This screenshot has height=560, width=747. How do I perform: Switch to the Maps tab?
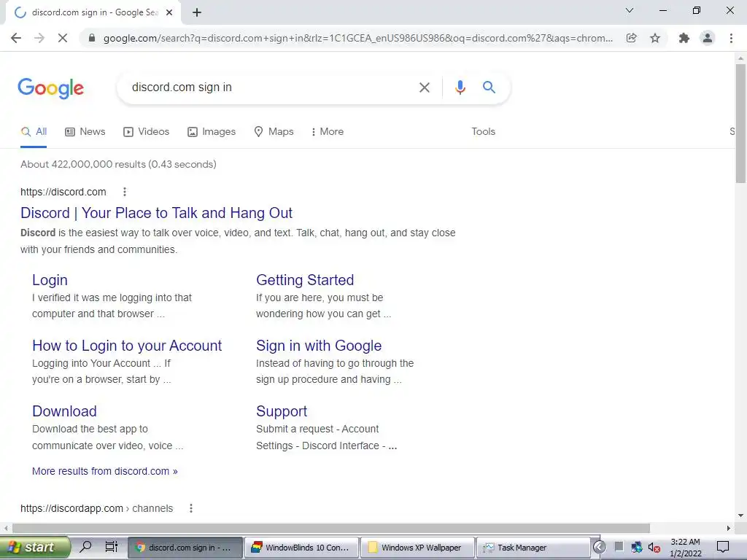point(274,132)
